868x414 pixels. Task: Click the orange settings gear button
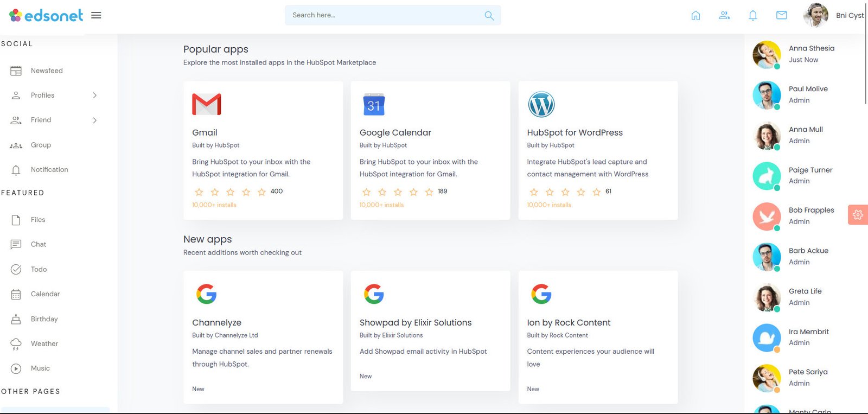(x=858, y=215)
